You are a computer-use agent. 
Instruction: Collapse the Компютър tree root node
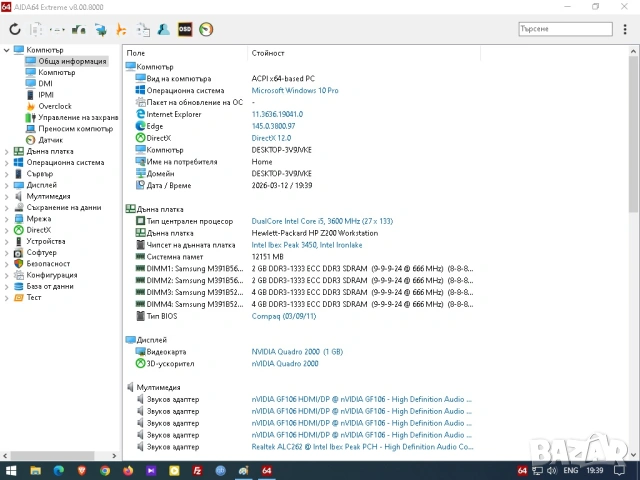(6, 50)
